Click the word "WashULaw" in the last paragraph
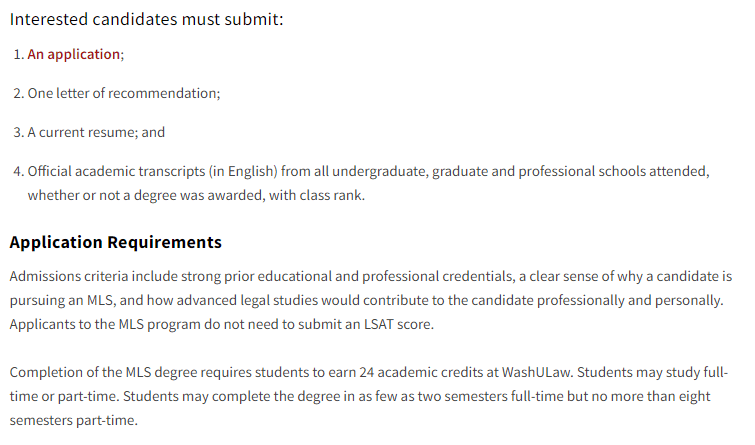Screen dimensions: 755x445 pyautogui.click(x=537, y=372)
